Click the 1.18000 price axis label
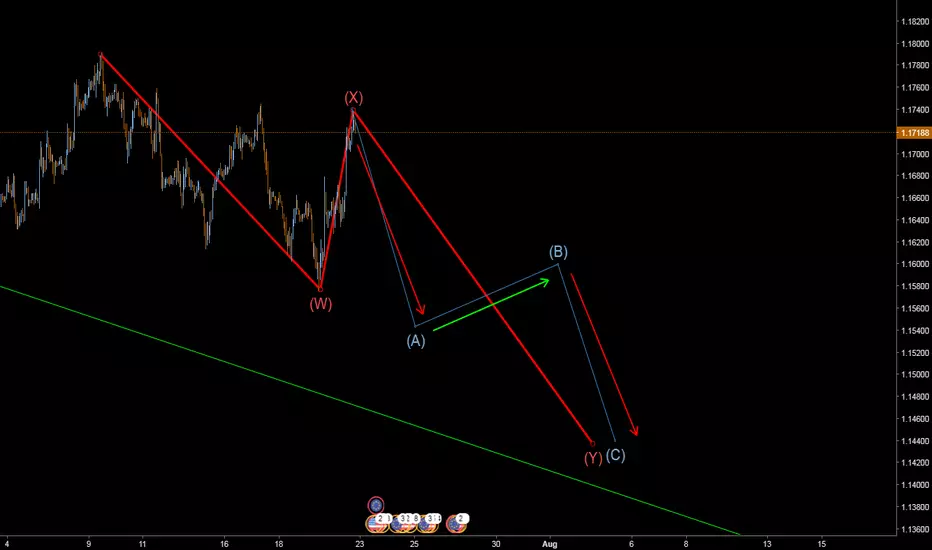Image resolution: width=932 pixels, height=550 pixels. click(915, 44)
